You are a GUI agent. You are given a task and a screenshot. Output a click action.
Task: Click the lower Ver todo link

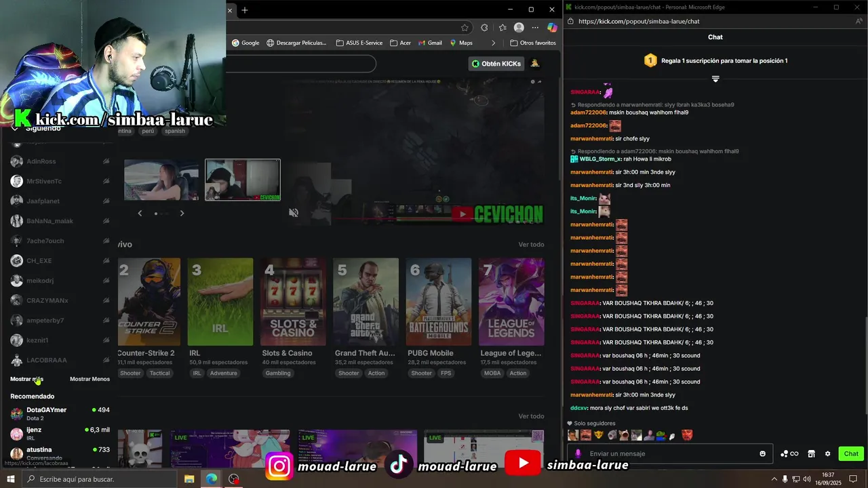[x=531, y=416]
